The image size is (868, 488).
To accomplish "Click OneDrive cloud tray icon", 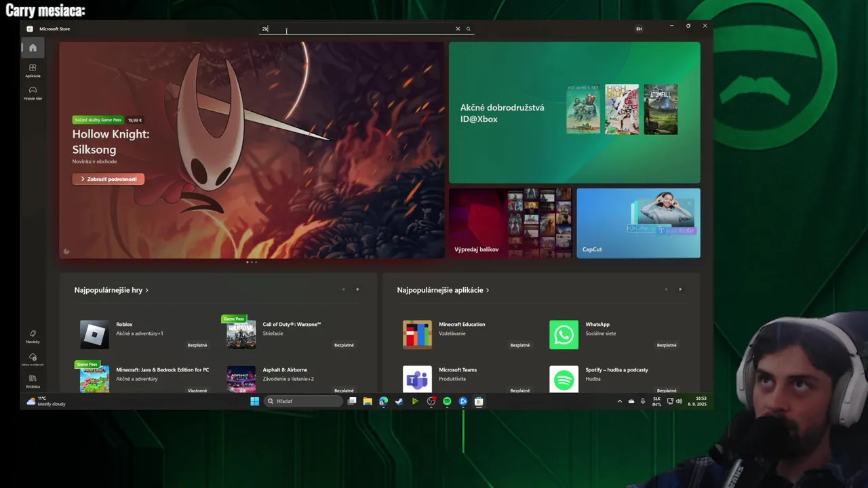I will tap(631, 401).
